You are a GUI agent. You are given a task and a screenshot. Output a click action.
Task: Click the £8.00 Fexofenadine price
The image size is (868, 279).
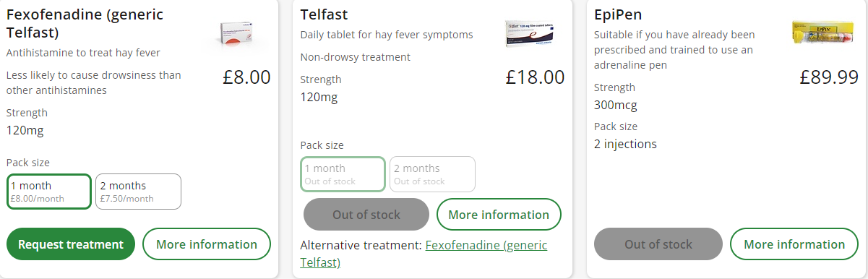point(246,77)
